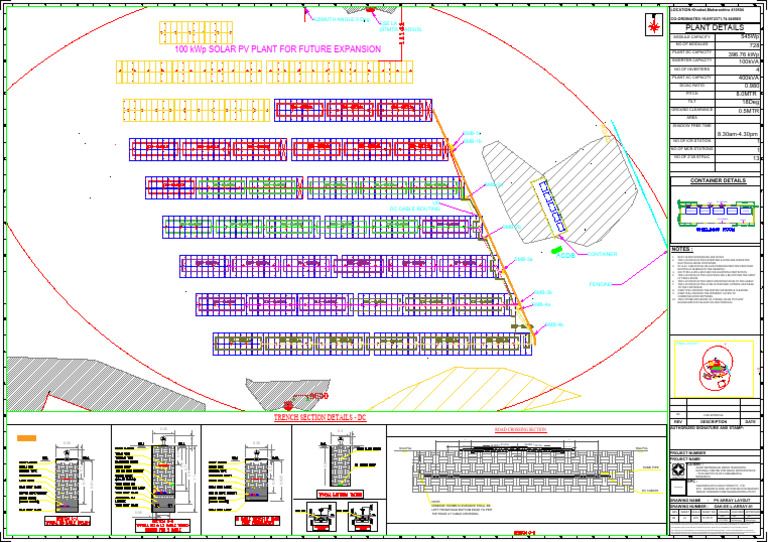The height and width of the screenshot is (542, 768).
Task: Click the company logo in the title block
Action: [678, 470]
